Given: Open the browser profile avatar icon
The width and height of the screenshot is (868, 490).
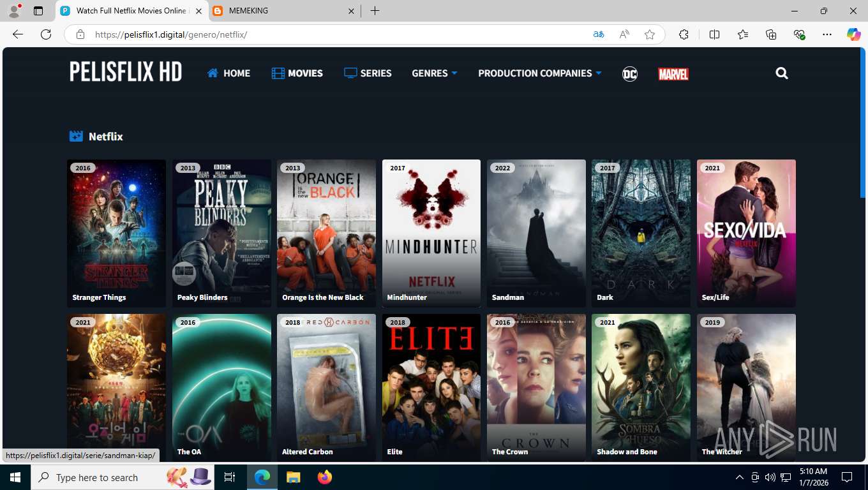Looking at the screenshot, I should coord(14,11).
